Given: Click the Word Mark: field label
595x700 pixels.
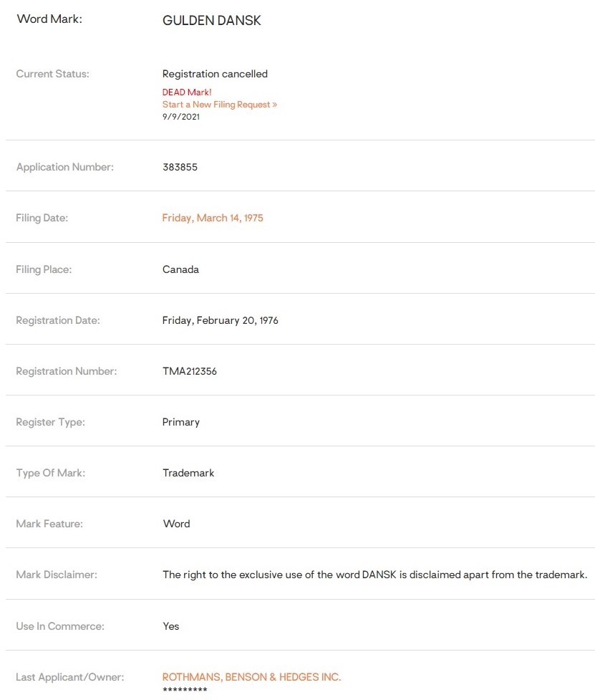Looking at the screenshot, I should click(49, 19).
